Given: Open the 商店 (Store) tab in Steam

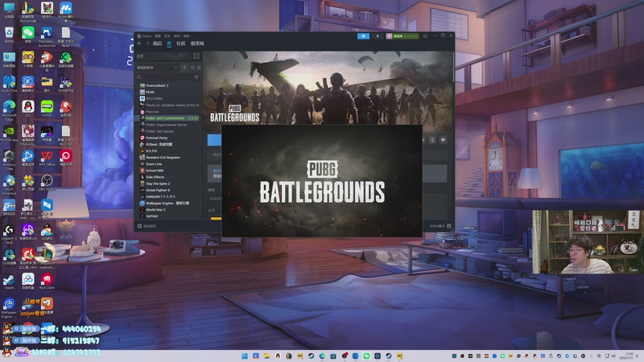Looking at the screenshot, I should [x=157, y=43].
